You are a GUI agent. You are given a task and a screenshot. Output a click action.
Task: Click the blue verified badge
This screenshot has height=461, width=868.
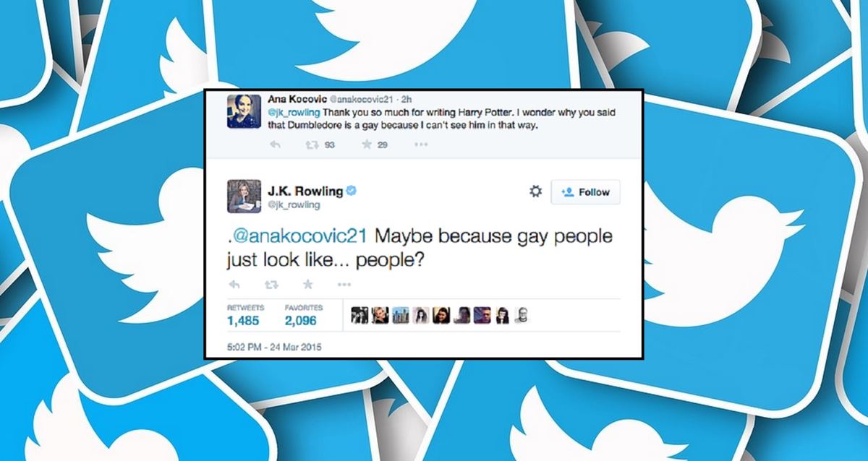click(350, 191)
